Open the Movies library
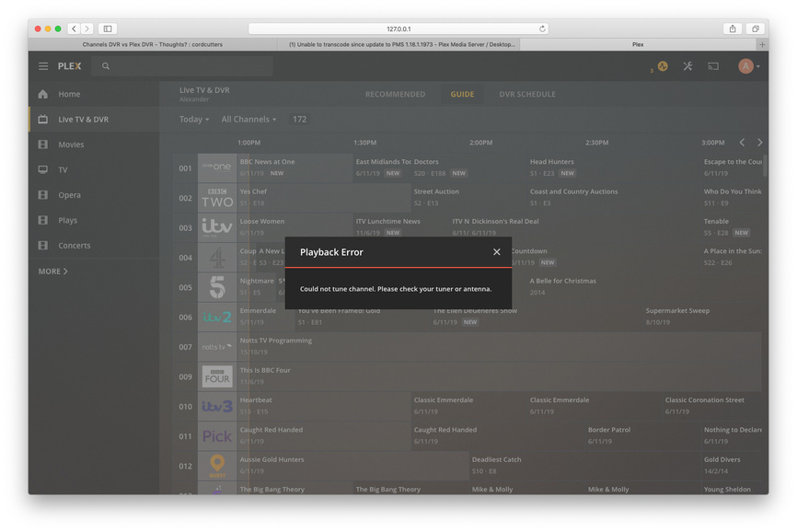Viewport: 797px width, 532px height. pos(94,145)
